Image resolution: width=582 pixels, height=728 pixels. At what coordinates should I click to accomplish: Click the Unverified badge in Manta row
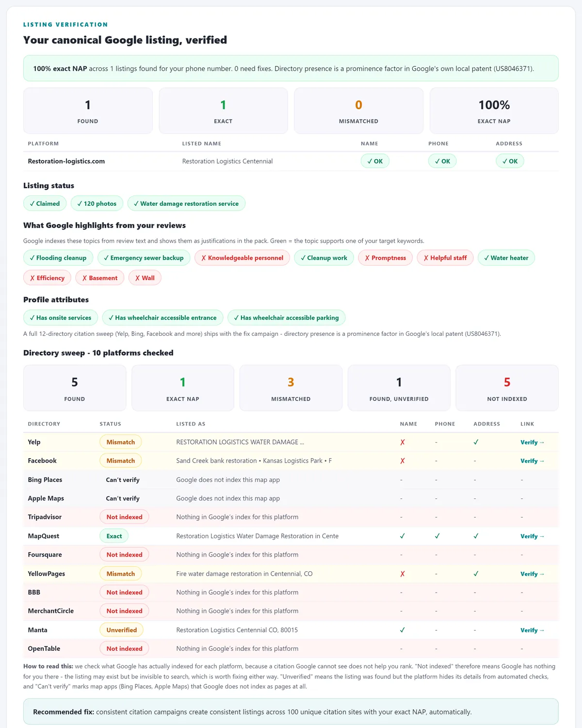tap(121, 630)
